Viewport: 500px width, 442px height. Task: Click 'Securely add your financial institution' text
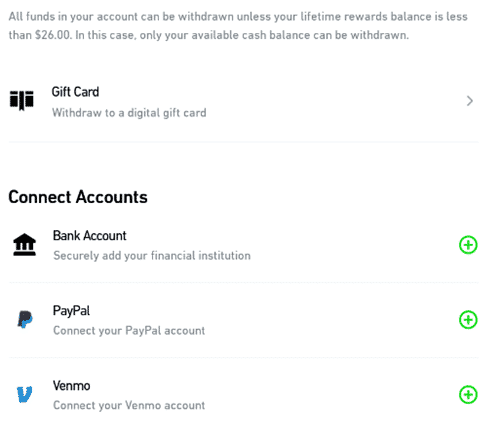click(x=152, y=256)
